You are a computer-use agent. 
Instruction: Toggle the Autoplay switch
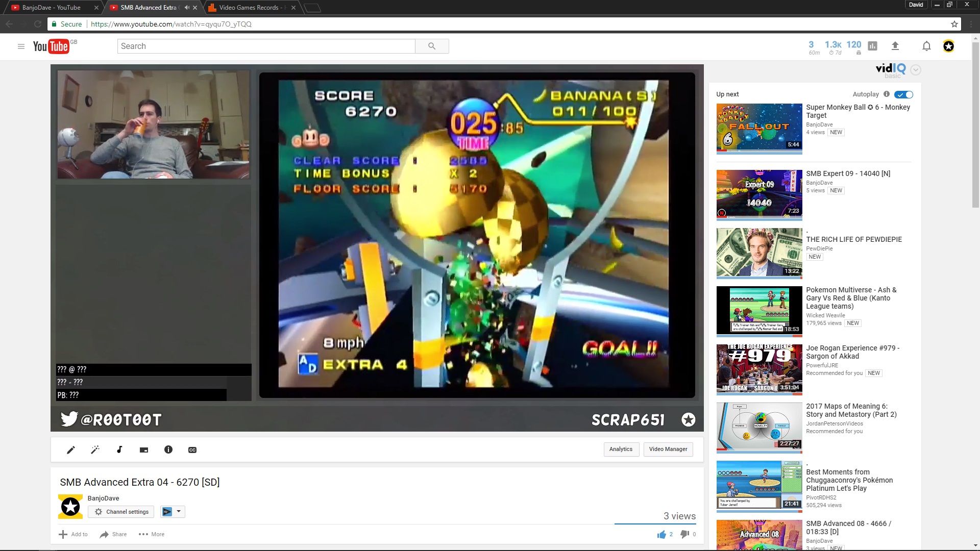pos(904,94)
